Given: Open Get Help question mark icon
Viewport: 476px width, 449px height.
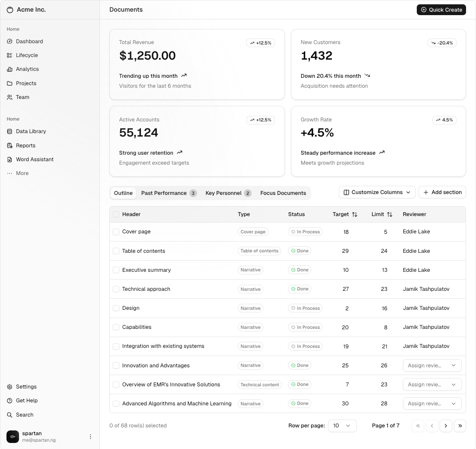Looking at the screenshot, I should [x=10, y=401].
